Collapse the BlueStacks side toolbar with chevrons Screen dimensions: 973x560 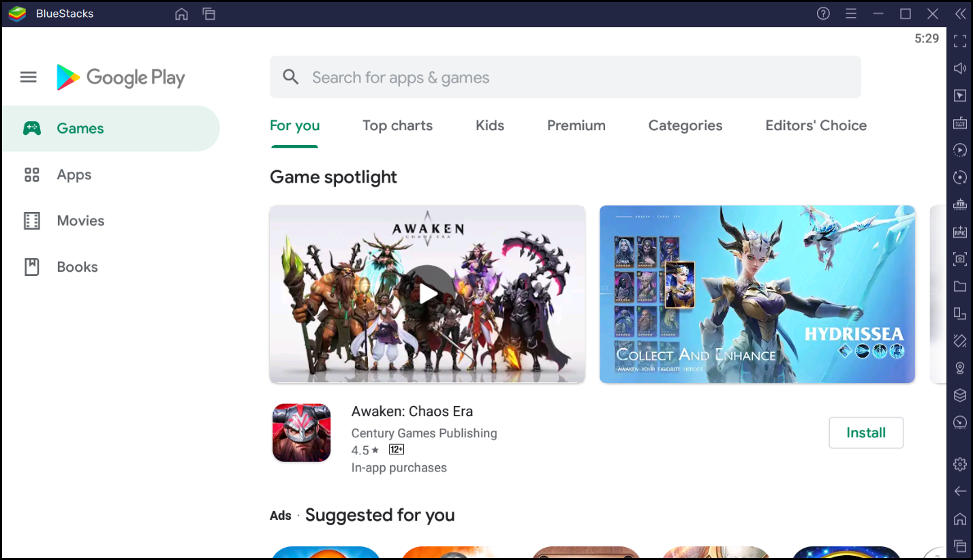pos(959,14)
